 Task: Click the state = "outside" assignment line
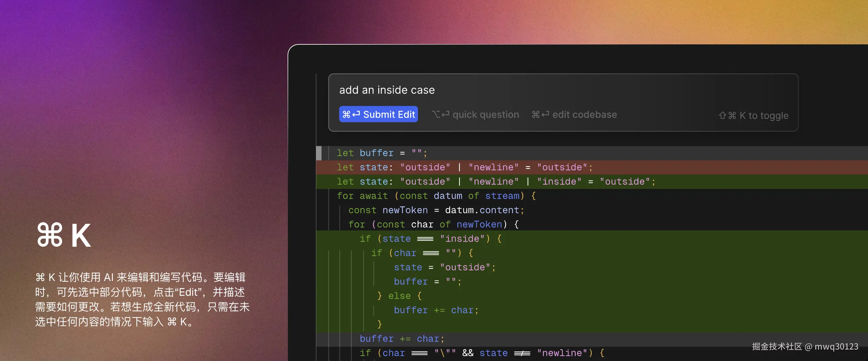pos(445,267)
